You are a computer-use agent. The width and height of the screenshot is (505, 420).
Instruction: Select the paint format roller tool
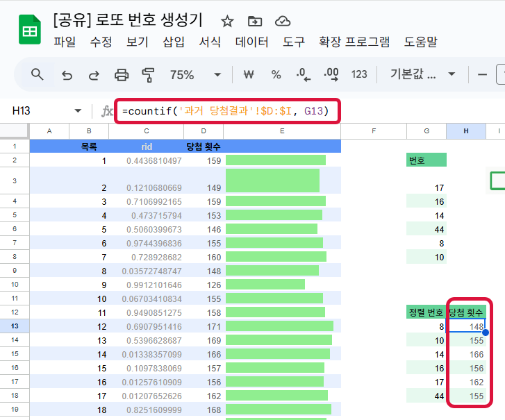[148, 74]
